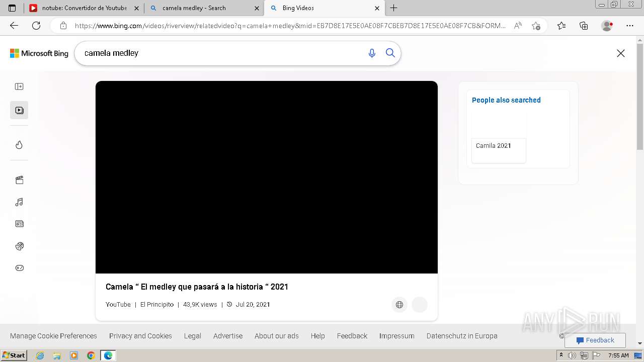Go back with browser back arrow

coord(14,26)
